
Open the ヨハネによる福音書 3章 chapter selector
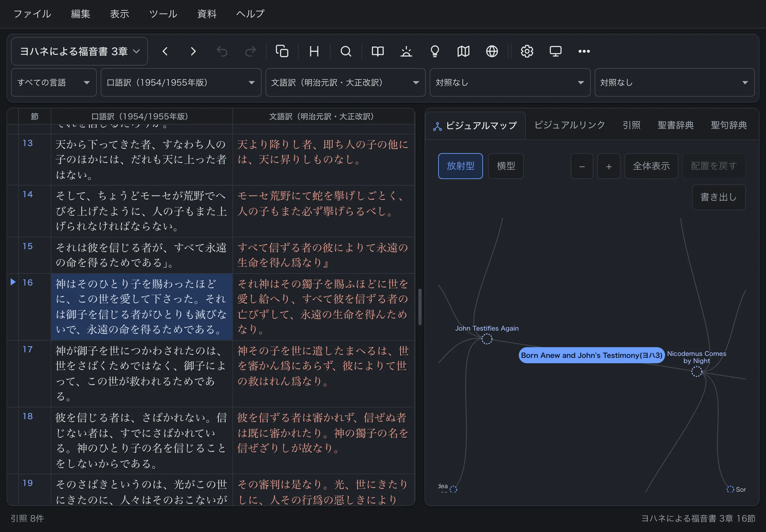pos(80,51)
